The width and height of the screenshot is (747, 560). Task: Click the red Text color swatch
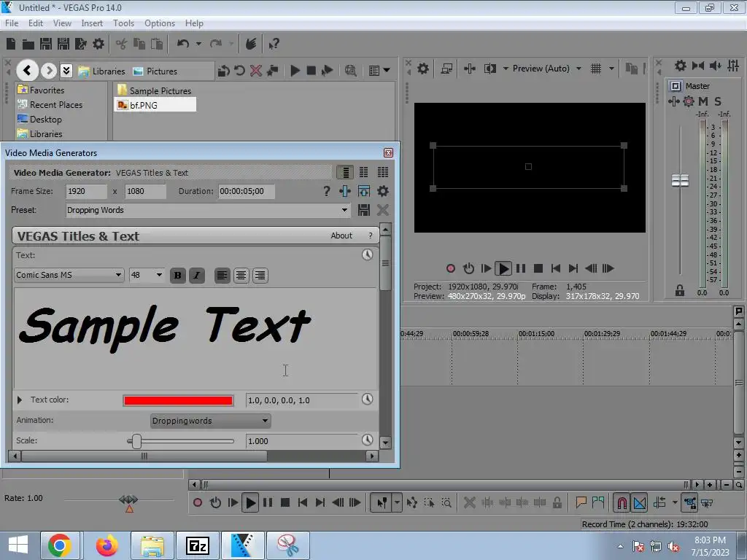coord(178,400)
